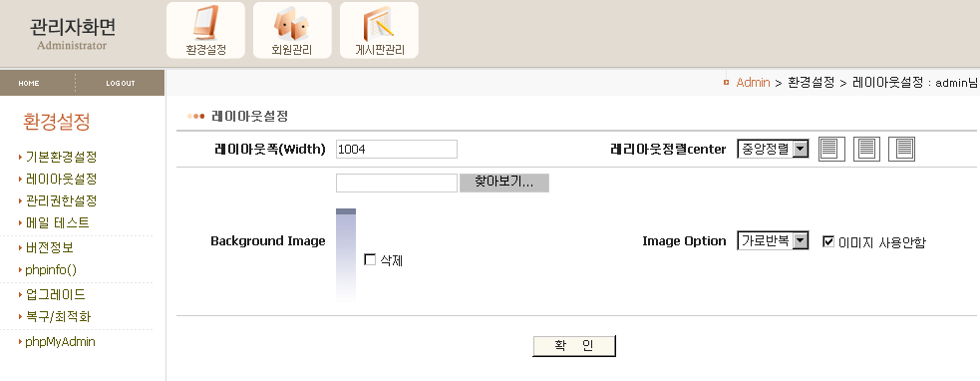Click the 찾아보기... browse button

click(504, 183)
